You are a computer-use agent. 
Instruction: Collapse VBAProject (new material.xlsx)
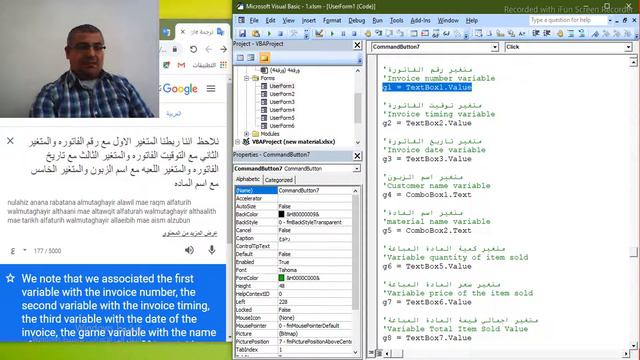pyautogui.click(x=238, y=142)
